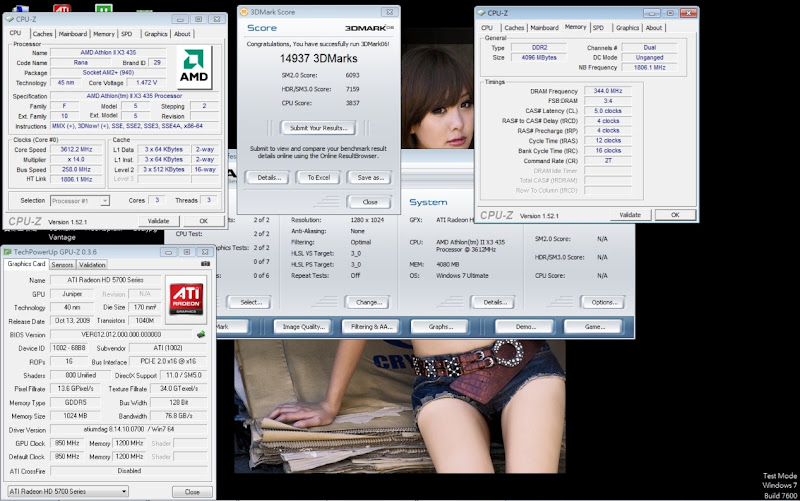Click the To Excel button
Screen dimensions: 800x501
(318, 177)
